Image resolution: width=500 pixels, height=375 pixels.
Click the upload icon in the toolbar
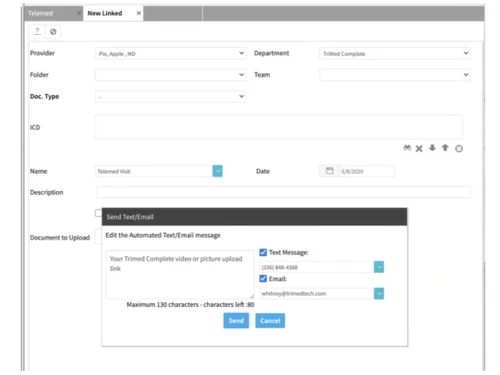tap(37, 32)
